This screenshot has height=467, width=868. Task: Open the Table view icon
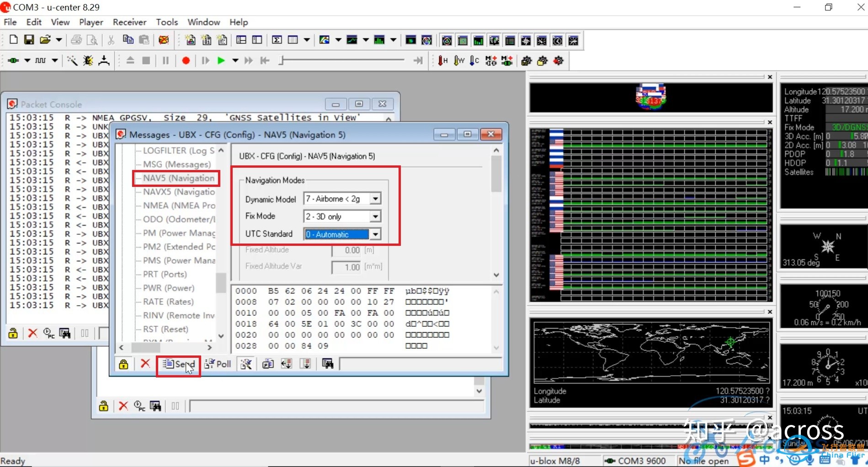pos(293,40)
